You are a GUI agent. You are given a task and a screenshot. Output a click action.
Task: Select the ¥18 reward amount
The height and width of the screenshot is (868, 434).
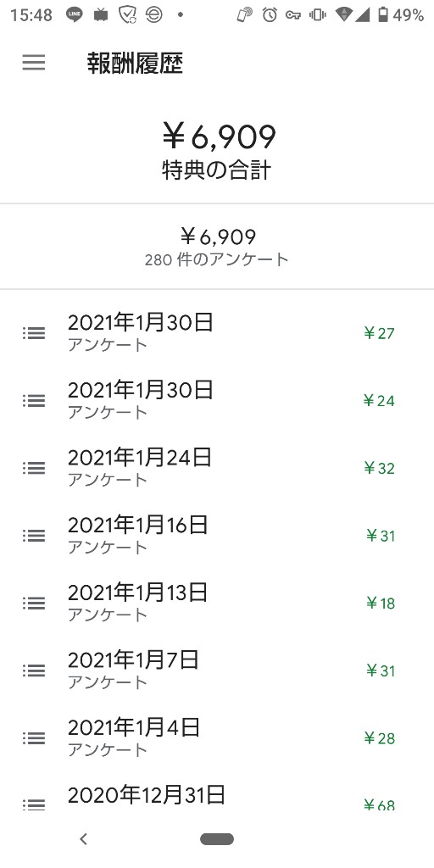(x=381, y=604)
